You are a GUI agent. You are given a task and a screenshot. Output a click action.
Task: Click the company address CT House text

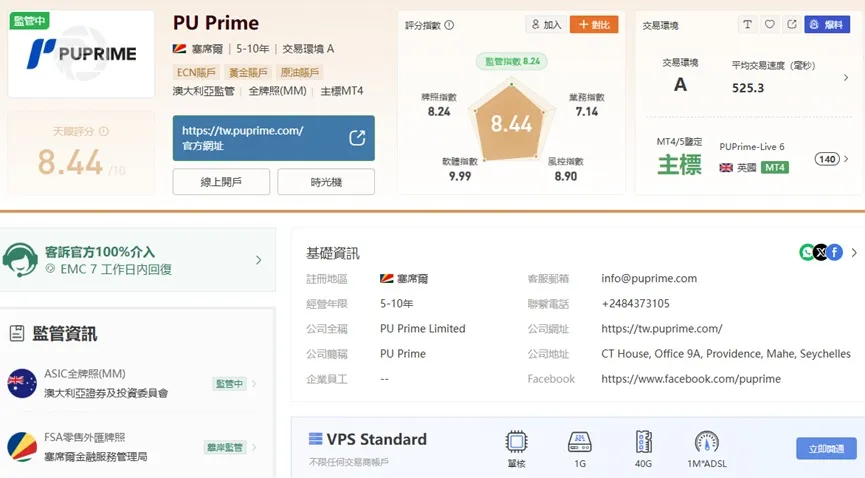click(x=726, y=354)
